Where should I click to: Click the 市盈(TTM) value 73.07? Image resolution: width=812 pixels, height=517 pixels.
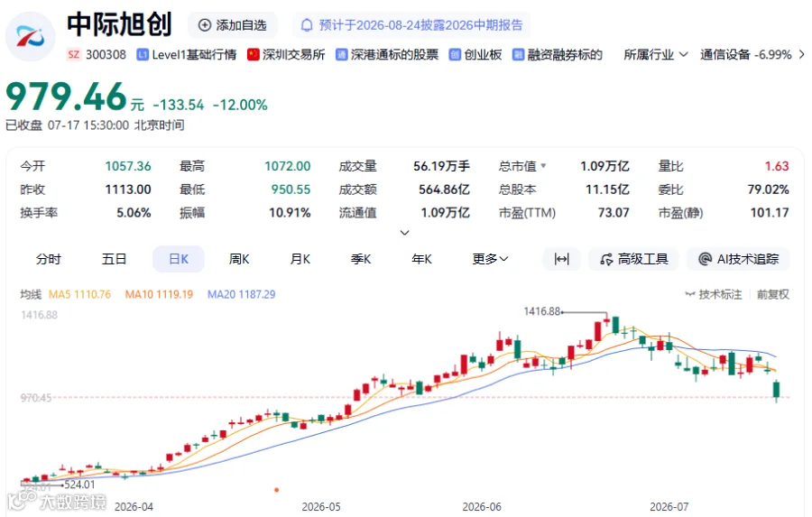pos(614,212)
